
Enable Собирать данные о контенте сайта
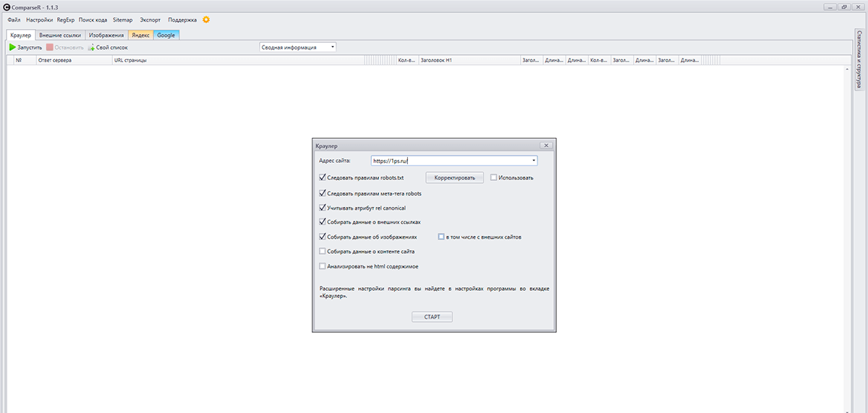pyautogui.click(x=323, y=251)
